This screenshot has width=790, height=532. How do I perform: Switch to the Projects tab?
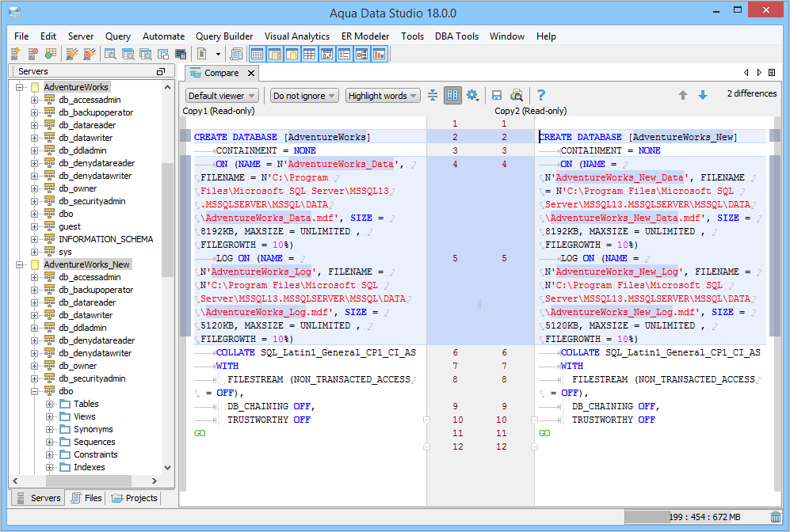tap(135, 498)
